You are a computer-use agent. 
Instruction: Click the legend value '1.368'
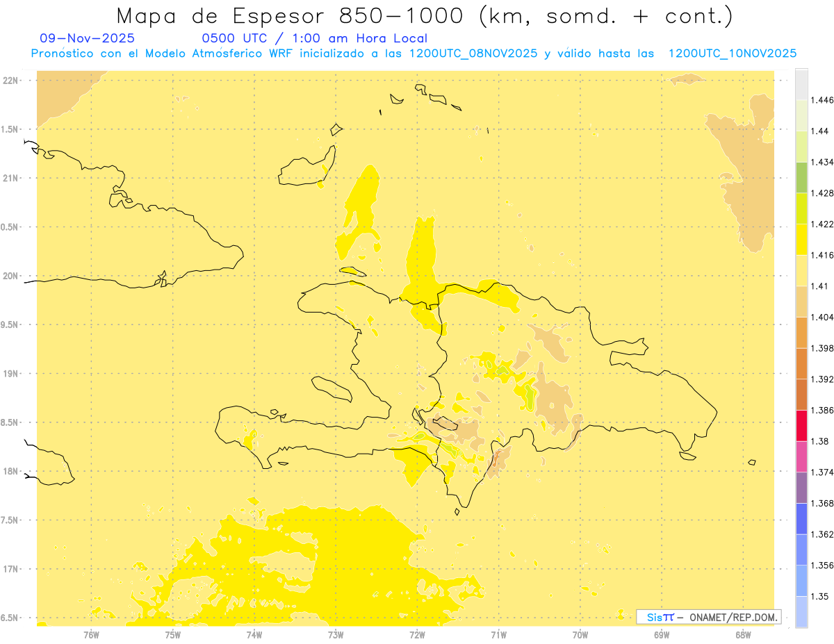822,503
